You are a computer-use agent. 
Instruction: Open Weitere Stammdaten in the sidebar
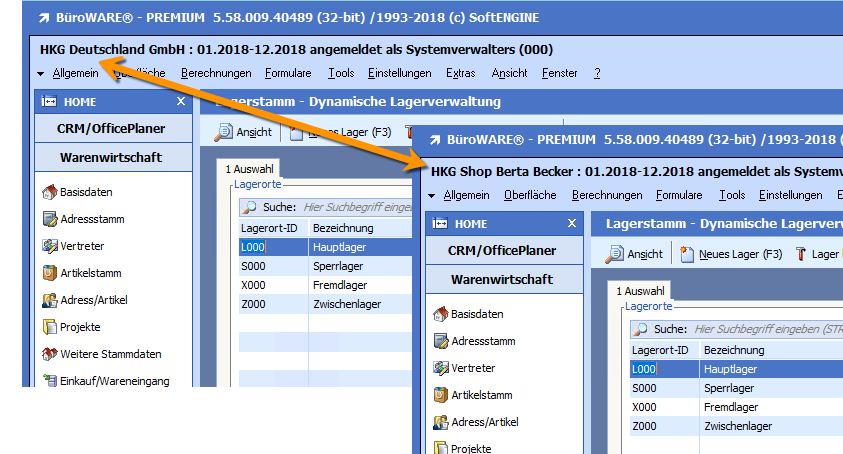pyautogui.click(x=110, y=354)
